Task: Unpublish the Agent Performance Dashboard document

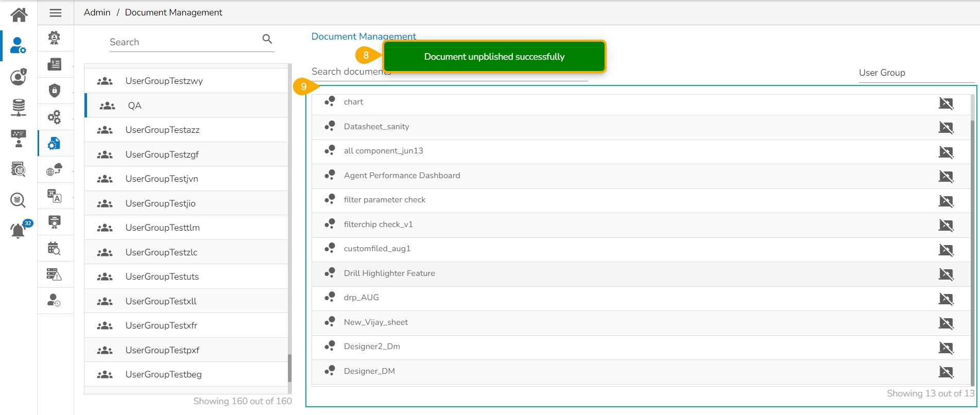Action: 946,176
